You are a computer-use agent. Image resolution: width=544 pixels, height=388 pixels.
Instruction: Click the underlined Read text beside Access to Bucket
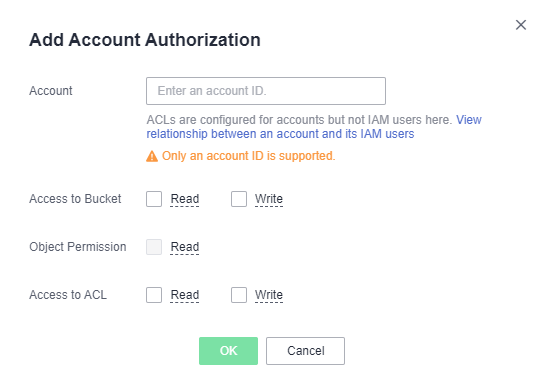point(185,199)
